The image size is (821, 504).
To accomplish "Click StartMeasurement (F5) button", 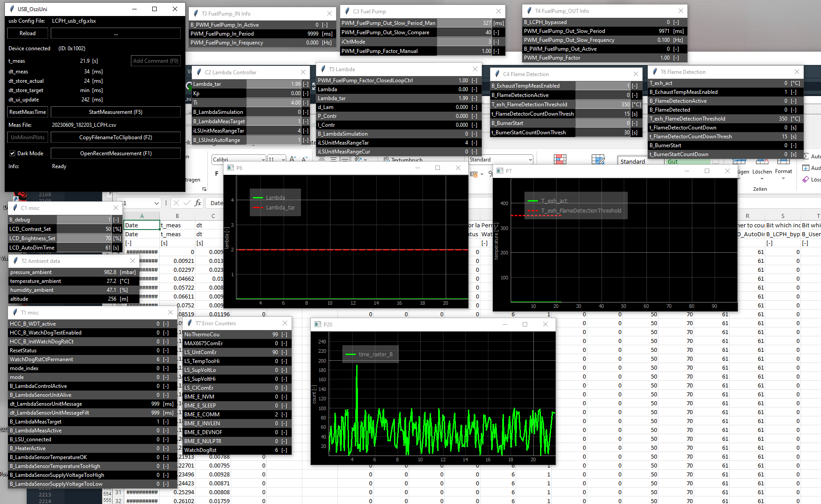I will [115, 112].
